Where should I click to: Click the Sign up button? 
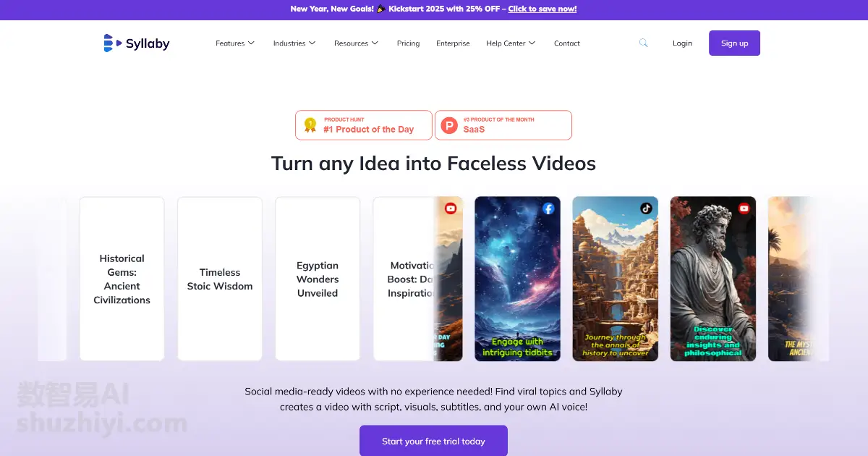click(734, 43)
